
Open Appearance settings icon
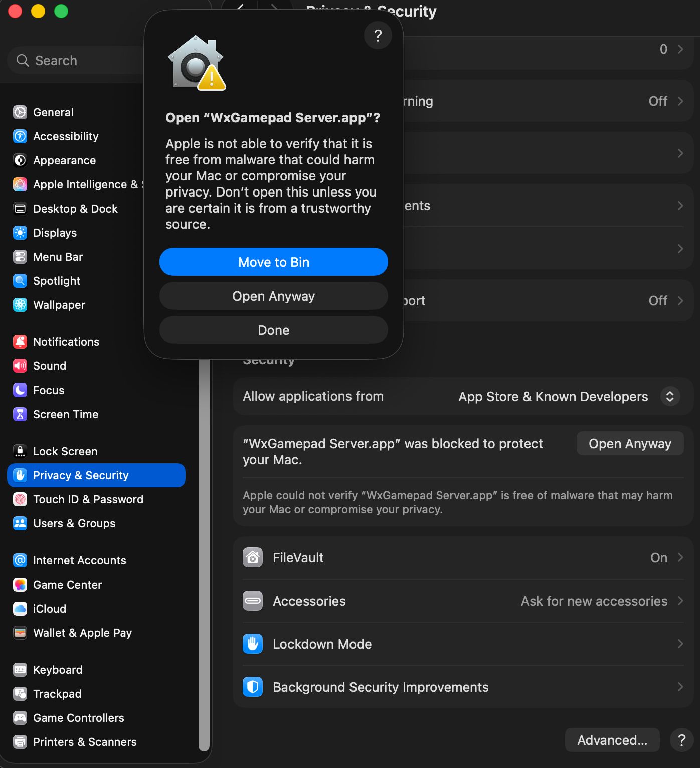click(20, 160)
